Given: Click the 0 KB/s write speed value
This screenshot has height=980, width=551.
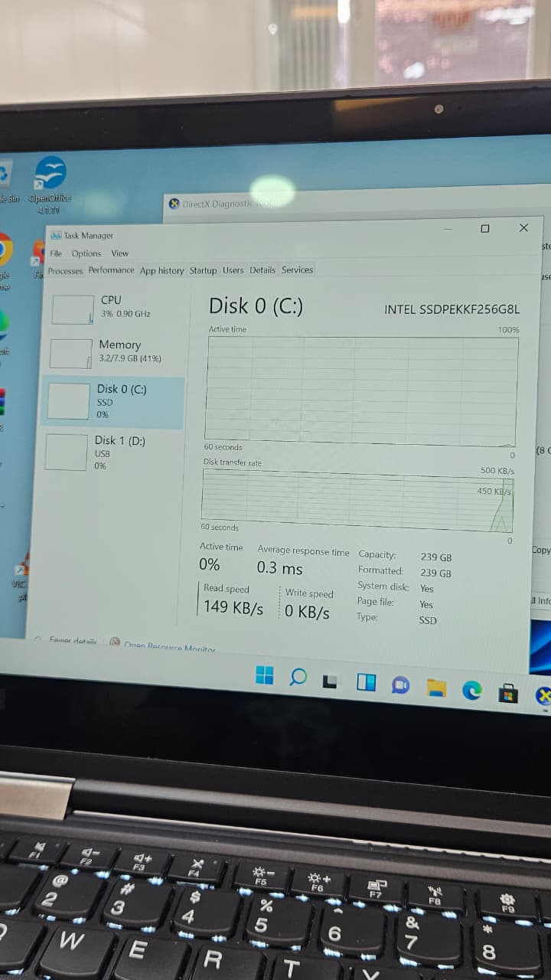Looking at the screenshot, I should click(307, 612).
